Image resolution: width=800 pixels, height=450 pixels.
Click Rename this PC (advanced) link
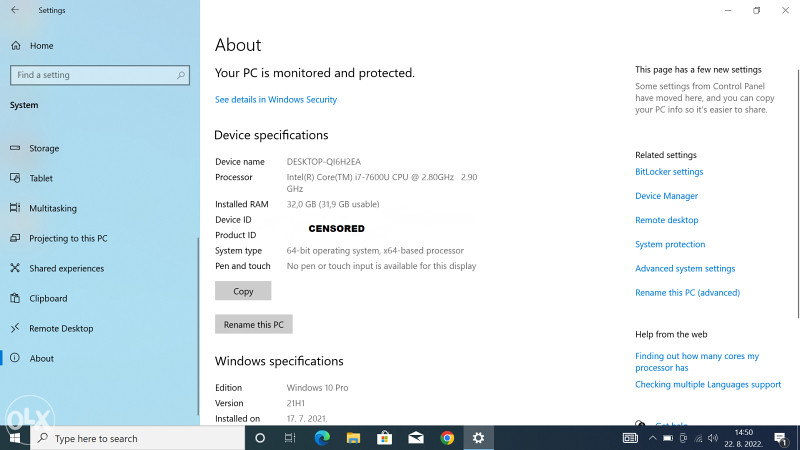tap(687, 292)
